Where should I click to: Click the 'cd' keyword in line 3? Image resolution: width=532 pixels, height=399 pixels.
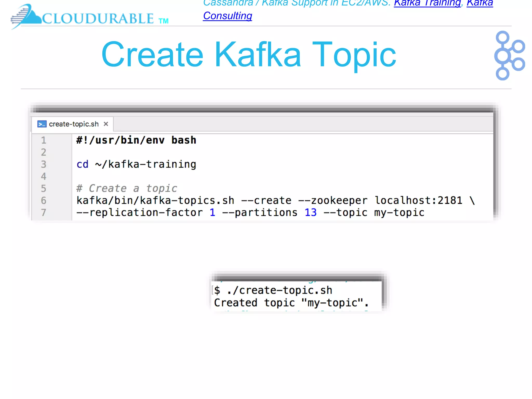point(82,164)
